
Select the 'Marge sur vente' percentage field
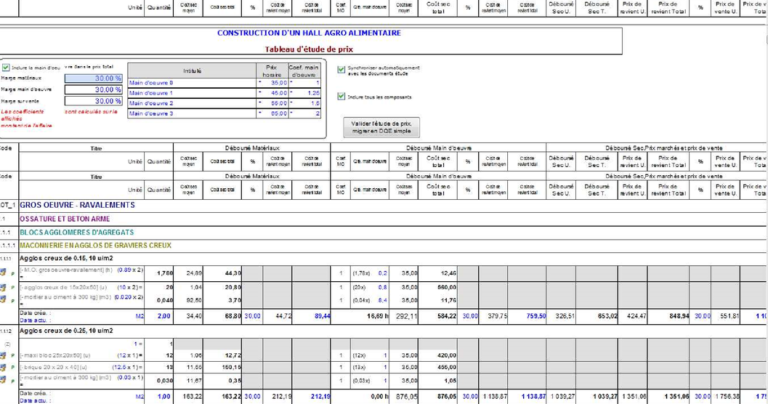pos(94,101)
